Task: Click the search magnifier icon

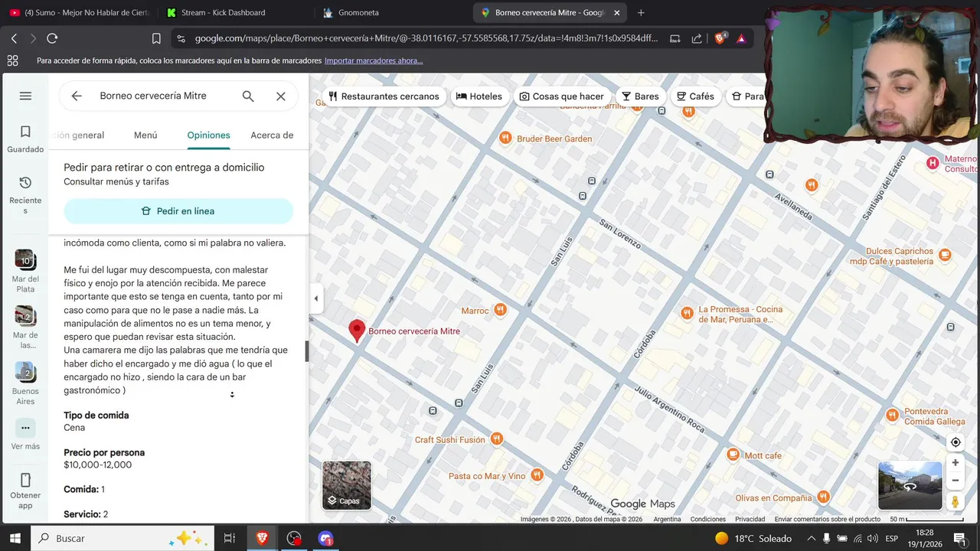Action: click(x=248, y=96)
